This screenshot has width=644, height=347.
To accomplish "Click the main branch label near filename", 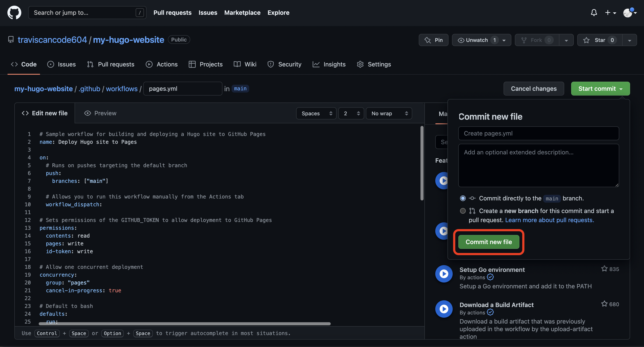I will [x=240, y=89].
